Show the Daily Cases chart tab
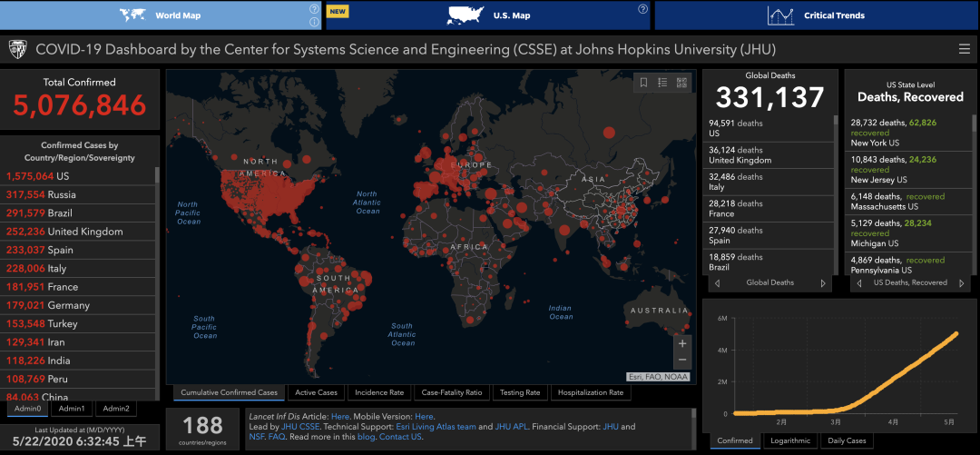Viewport: 980px width, 455px height. 847,440
